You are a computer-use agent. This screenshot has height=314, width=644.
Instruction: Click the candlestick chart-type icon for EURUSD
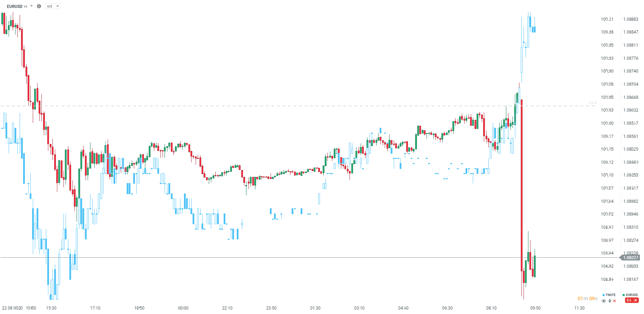(629, 301)
